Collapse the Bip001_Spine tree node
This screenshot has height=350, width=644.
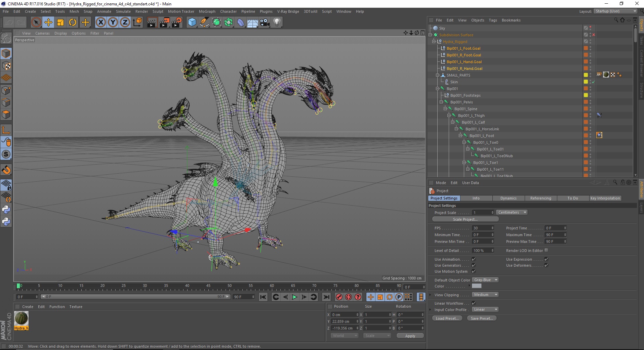pyautogui.click(x=445, y=108)
